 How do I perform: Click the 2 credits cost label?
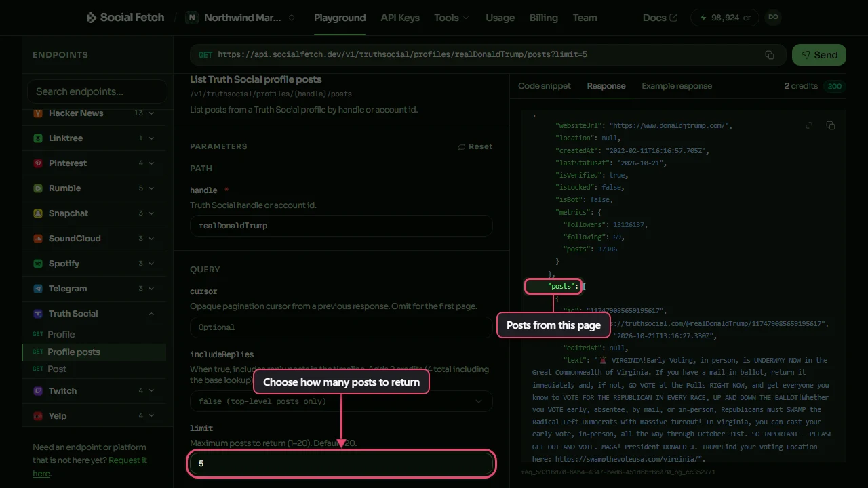(x=801, y=86)
